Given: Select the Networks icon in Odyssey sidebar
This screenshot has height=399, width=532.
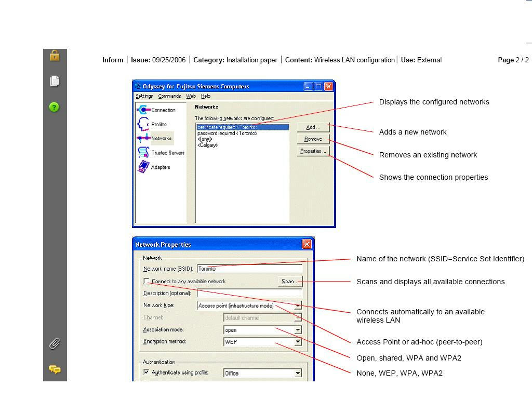Looking at the screenshot, I should coord(143,138).
